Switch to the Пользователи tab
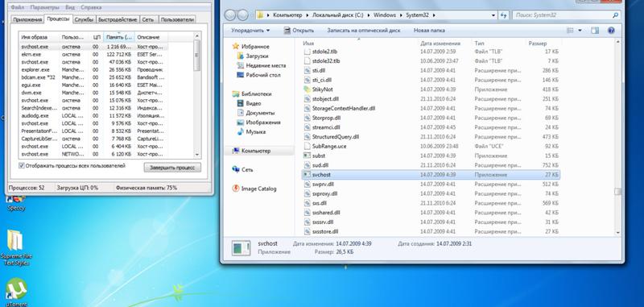Viewport: 644px width, 307px height. click(177, 19)
